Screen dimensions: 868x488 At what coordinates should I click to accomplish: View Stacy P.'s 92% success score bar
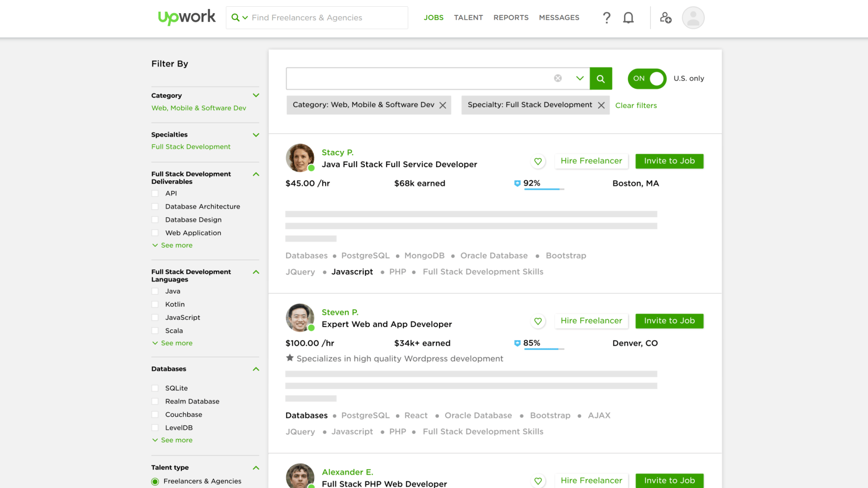pos(544,189)
